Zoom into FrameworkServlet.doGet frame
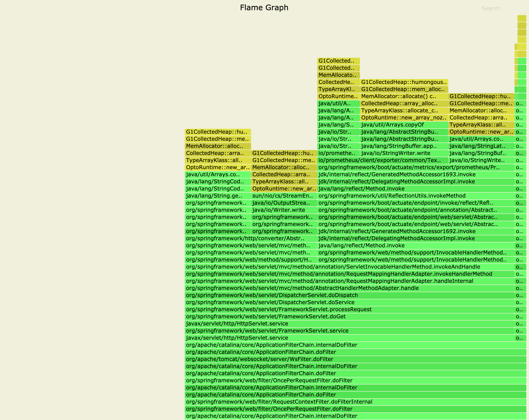 (265, 317)
